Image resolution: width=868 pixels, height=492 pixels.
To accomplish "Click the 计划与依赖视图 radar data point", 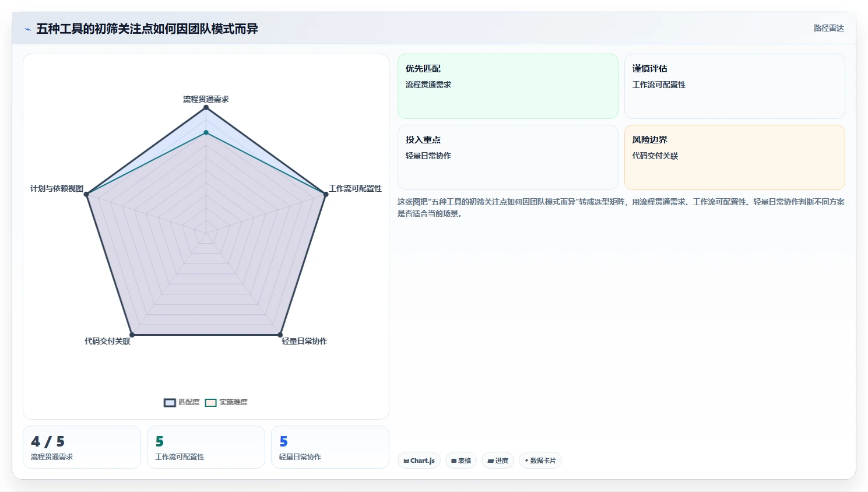I will (x=86, y=194).
